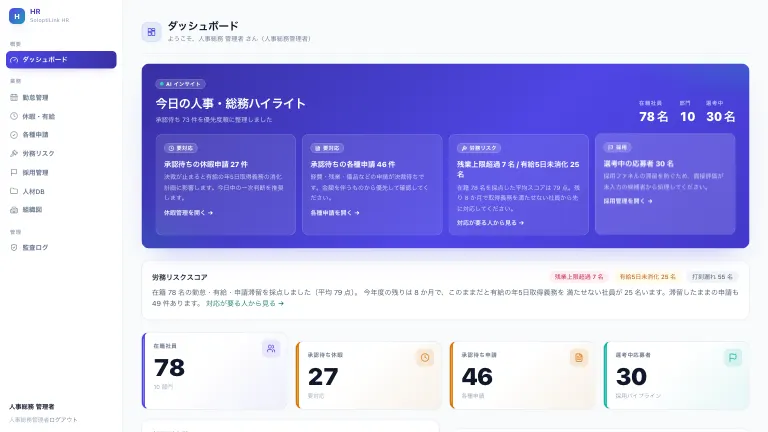Follow 対応が要る人から見る link in purple card

click(x=490, y=223)
